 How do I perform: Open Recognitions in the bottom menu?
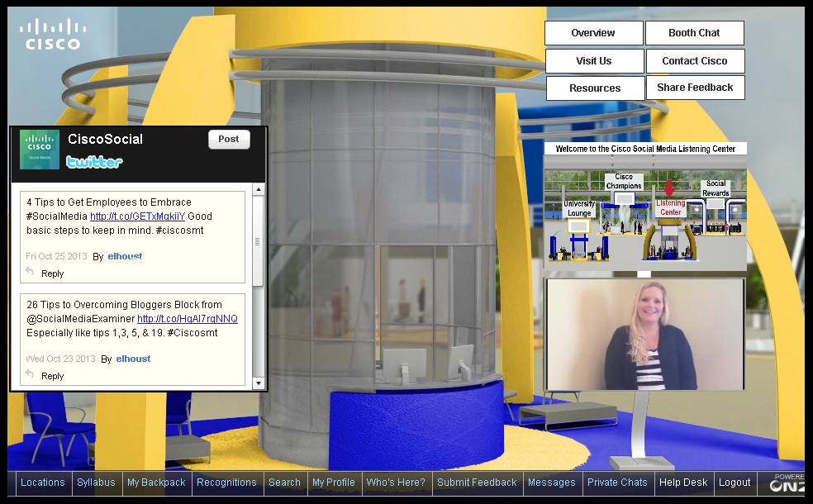(x=226, y=483)
